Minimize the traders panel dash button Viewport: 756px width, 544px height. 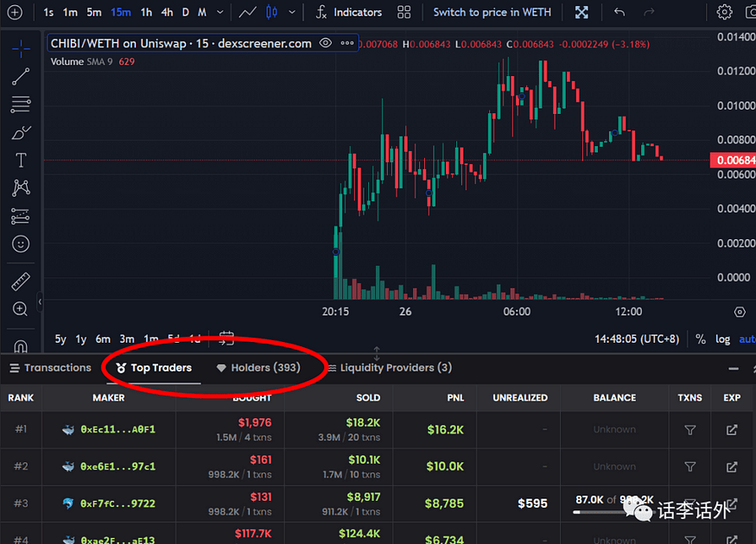[x=734, y=369]
